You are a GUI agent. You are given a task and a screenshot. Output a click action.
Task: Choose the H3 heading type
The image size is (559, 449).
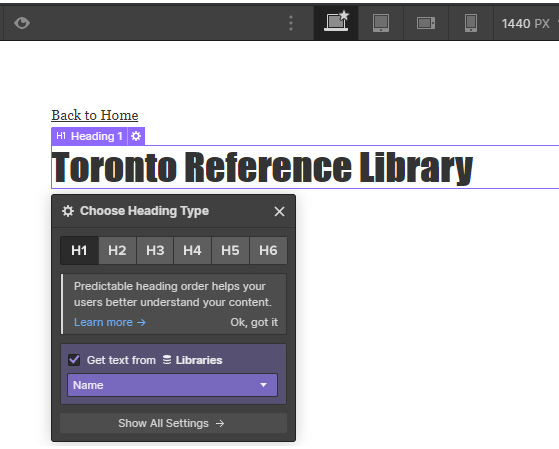tap(155, 250)
